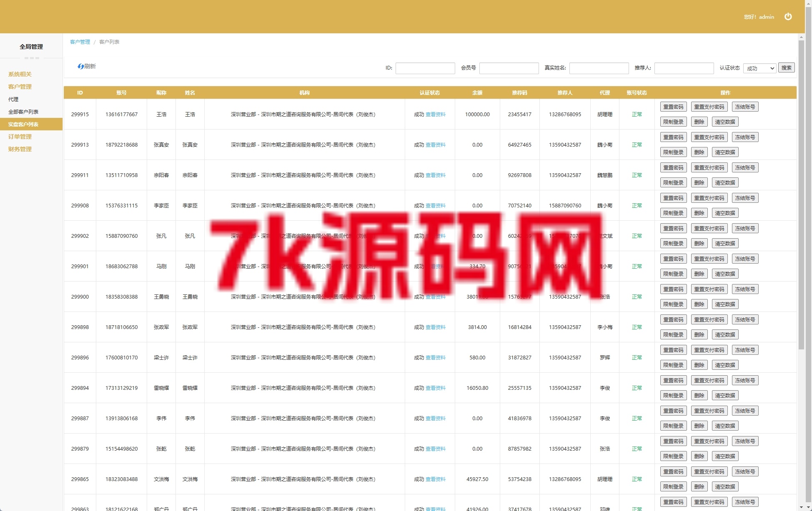The height and width of the screenshot is (511, 812).
Task: Click account number 13616177667
Action: 121,114
